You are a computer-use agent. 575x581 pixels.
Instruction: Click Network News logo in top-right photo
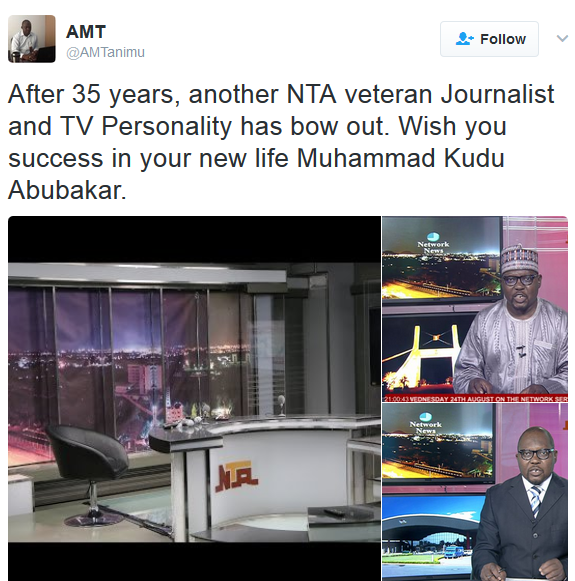(433, 244)
